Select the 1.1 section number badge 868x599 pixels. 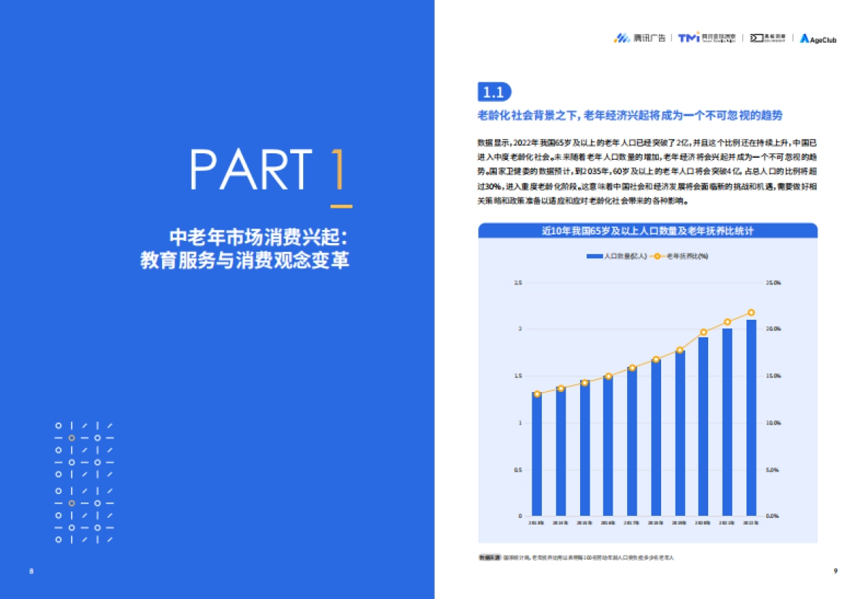pos(495,92)
